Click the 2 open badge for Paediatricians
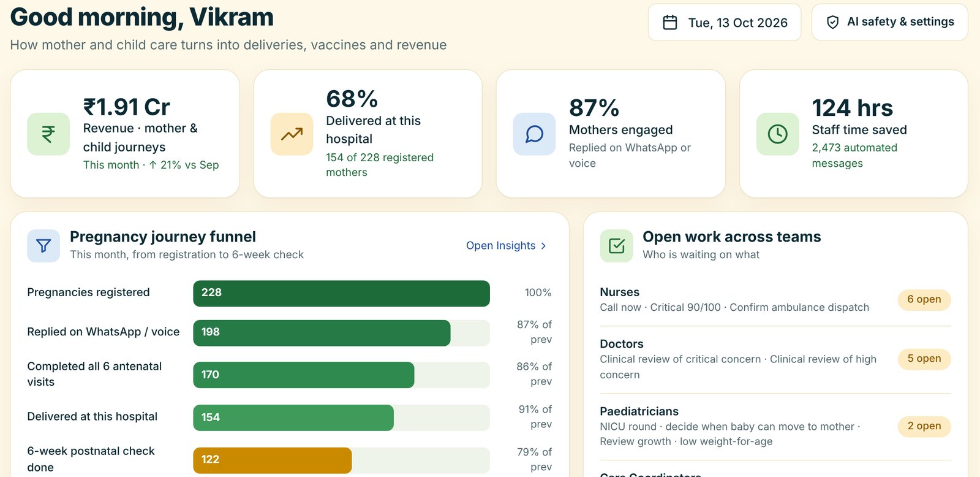Viewport: 980px width, 477px height. (924, 426)
